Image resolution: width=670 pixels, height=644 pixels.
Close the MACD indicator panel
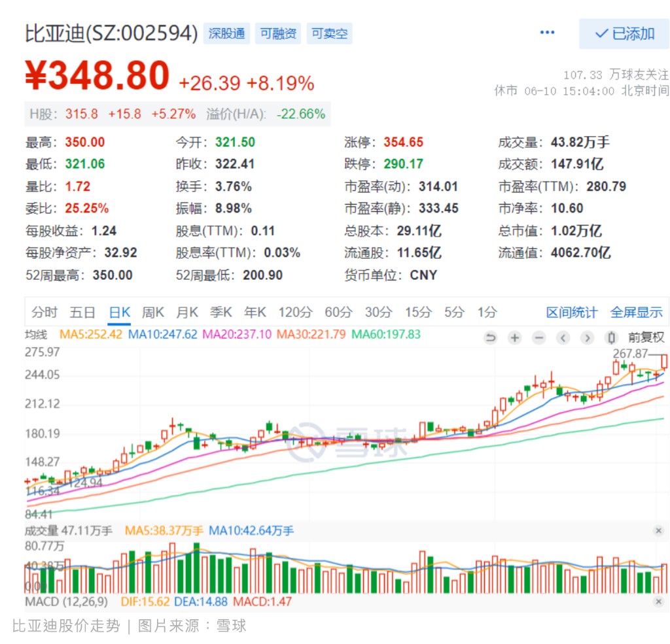point(658,601)
